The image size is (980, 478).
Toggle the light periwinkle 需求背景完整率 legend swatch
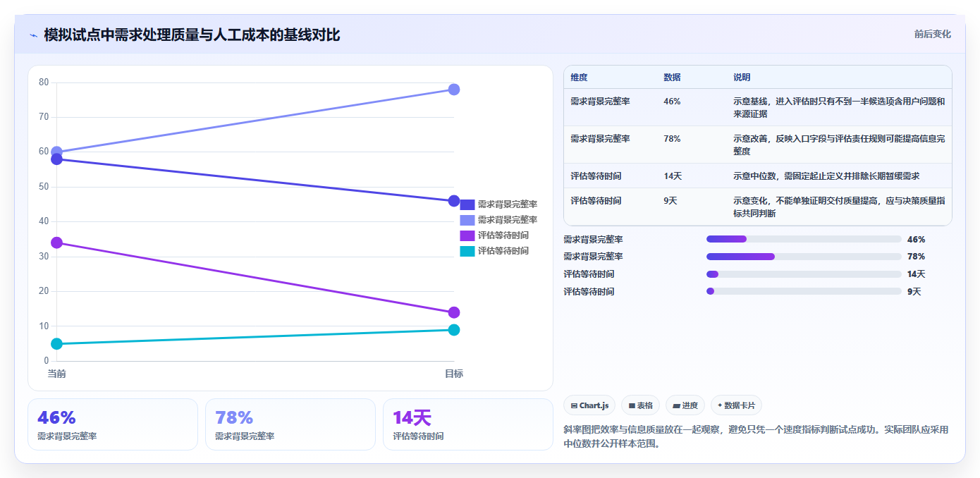pos(467,220)
